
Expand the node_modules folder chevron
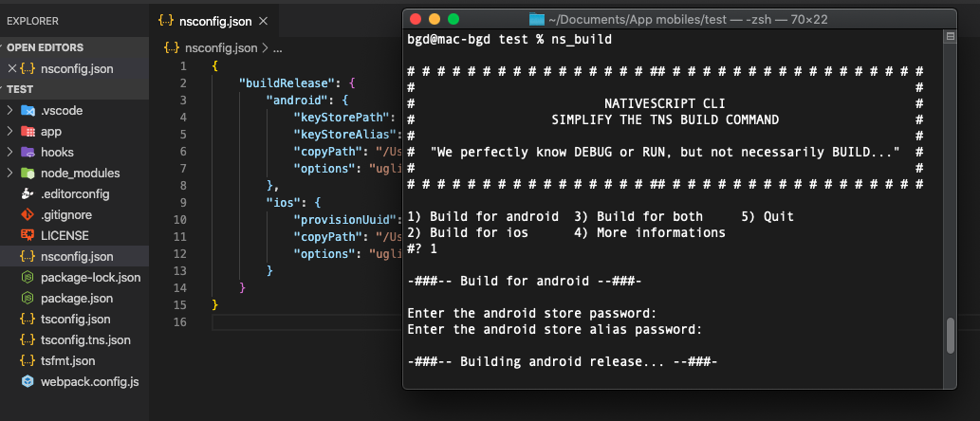pos(9,173)
